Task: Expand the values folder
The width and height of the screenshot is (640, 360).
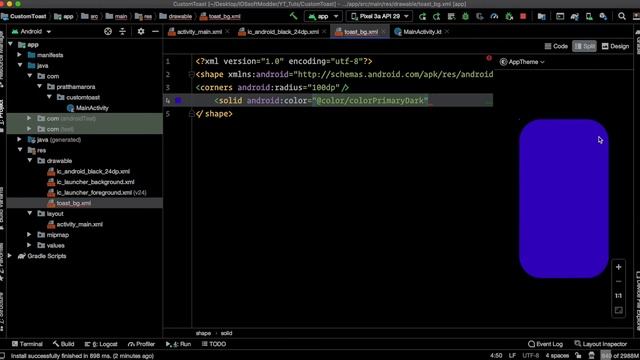Action: 29,245
